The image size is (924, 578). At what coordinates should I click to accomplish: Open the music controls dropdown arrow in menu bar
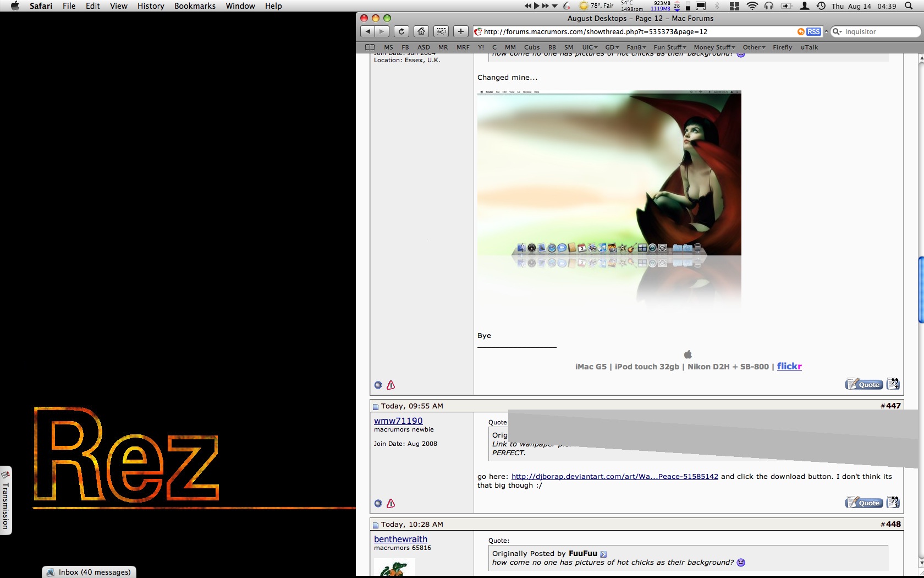click(x=555, y=6)
